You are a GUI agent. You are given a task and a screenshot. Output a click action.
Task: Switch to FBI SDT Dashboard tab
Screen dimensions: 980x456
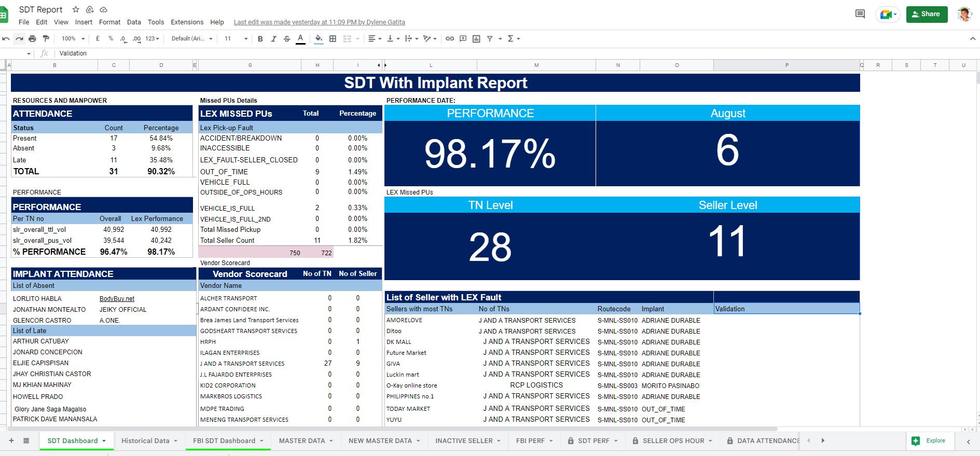pyautogui.click(x=228, y=440)
